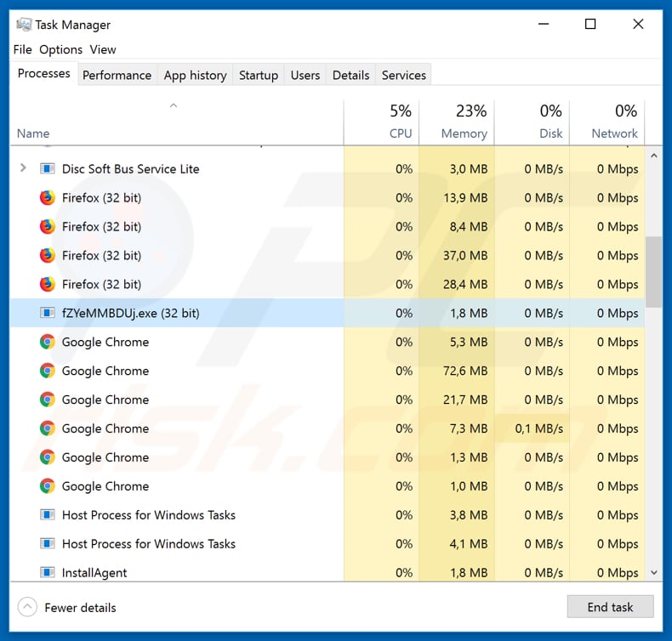672x641 pixels.
Task: Click the Task Manager title bar icon
Action: [x=24, y=25]
